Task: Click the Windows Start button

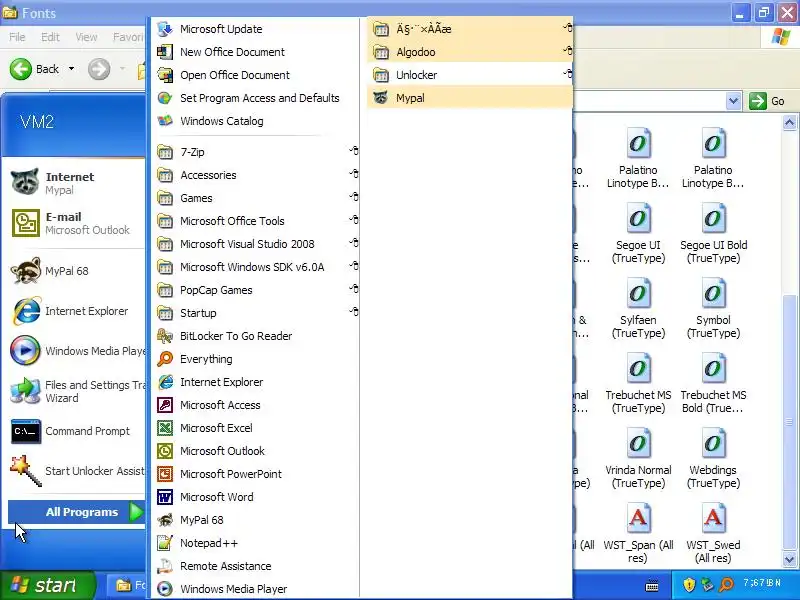Action: click(48, 585)
